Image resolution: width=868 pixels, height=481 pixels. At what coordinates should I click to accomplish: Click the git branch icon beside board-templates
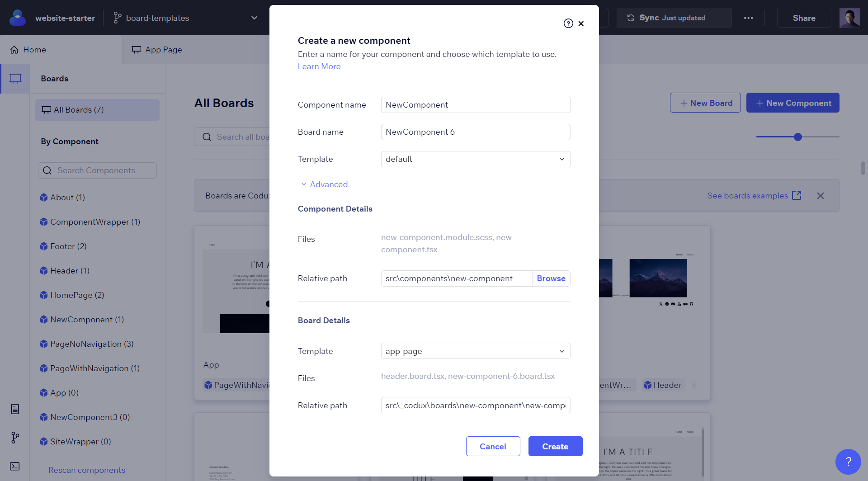[117, 18]
